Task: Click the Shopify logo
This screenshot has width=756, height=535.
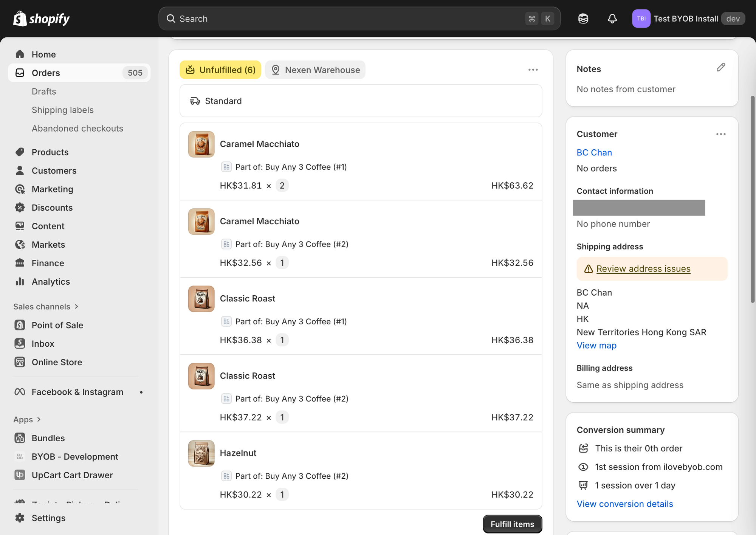Action: [x=41, y=19]
